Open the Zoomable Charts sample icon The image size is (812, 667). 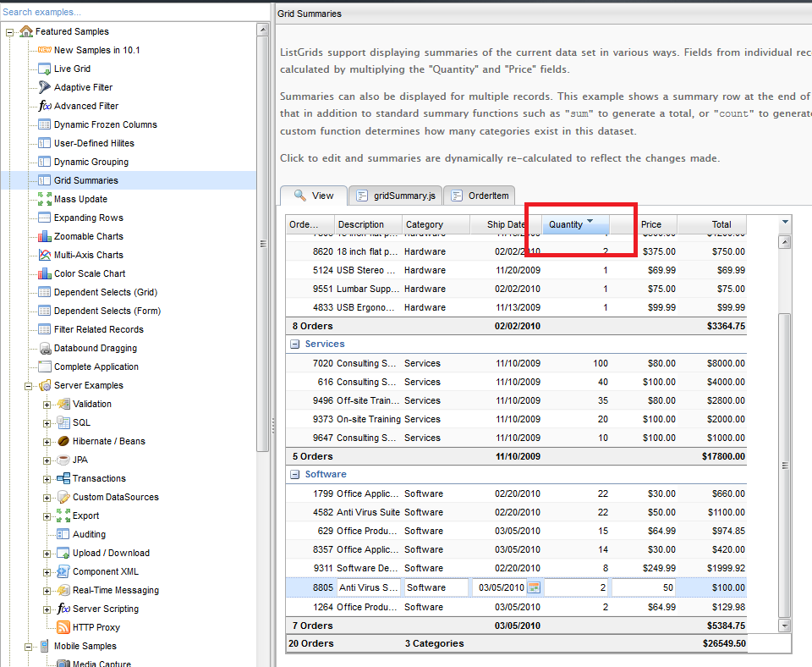click(45, 236)
